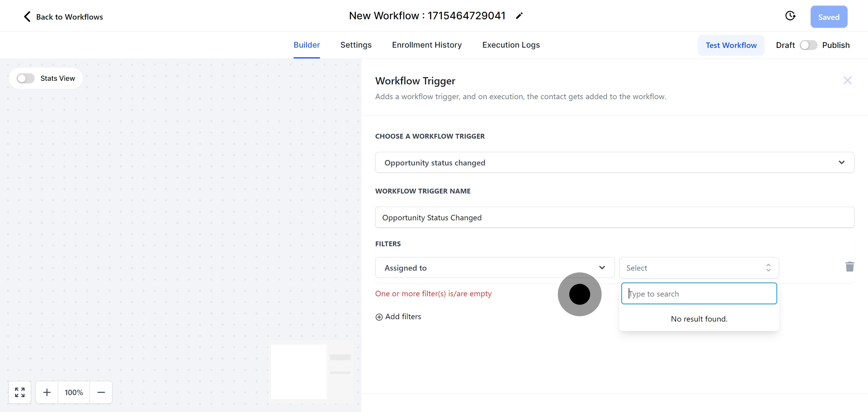This screenshot has width=868, height=412.
Task: Click the Test Workflow button
Action: (731, 45)
